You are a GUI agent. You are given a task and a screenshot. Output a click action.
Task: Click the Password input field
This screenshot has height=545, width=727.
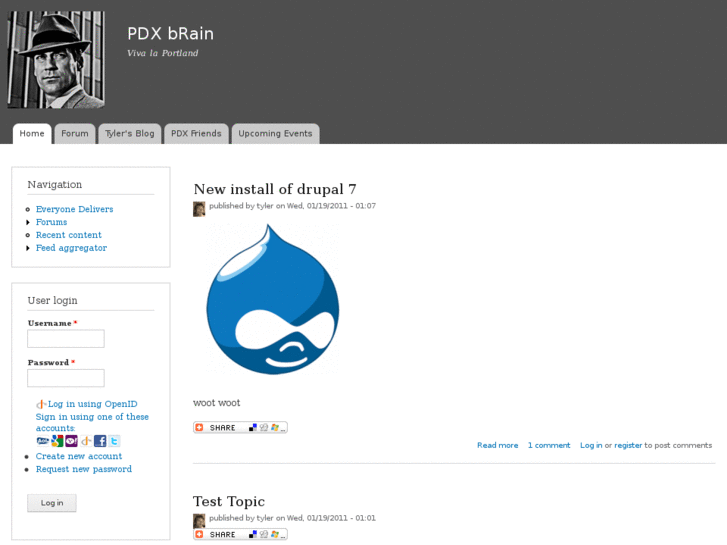66,378
